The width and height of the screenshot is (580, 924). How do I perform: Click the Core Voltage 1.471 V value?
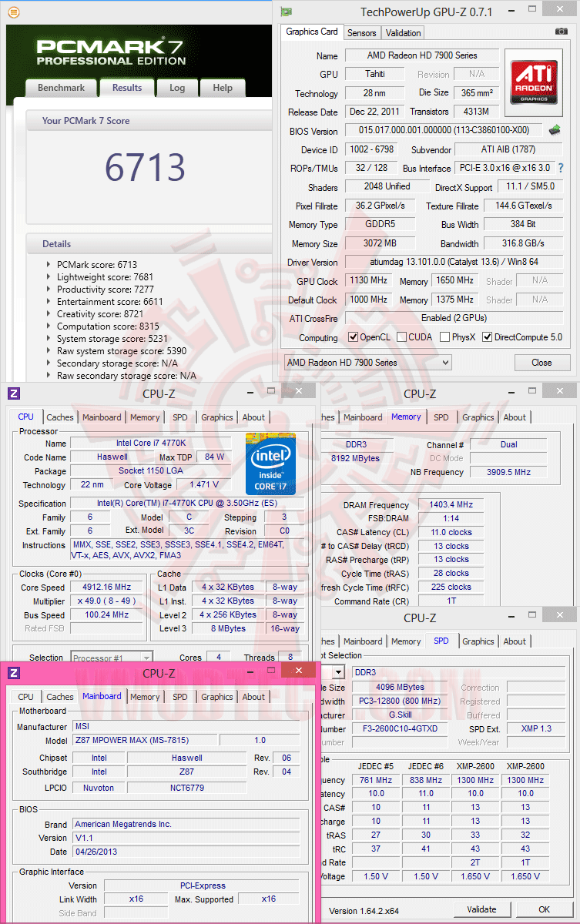[204, 485]
